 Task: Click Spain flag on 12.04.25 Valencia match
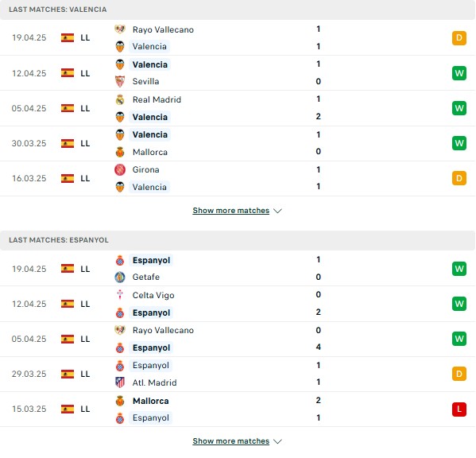[68, 73]
